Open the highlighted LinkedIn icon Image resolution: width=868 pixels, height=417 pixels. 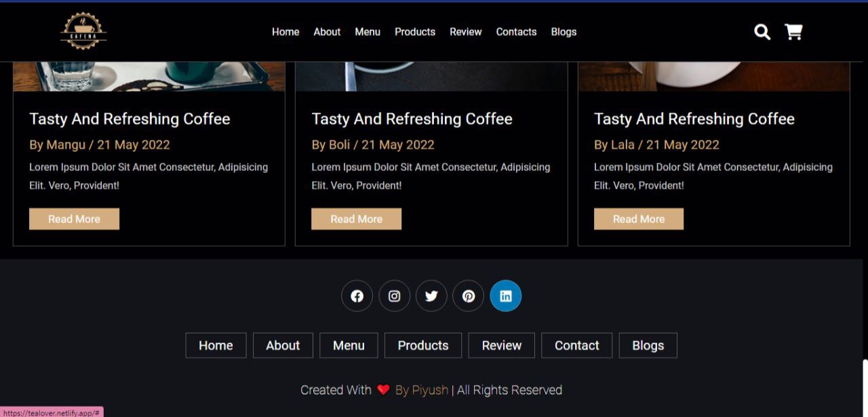pos(506,296)
